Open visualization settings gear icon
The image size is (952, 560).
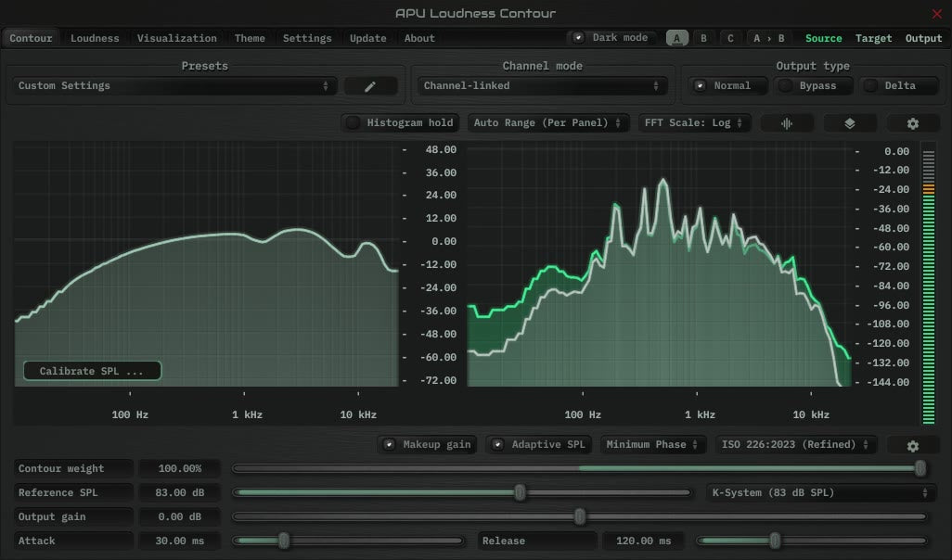coord(912,123)
